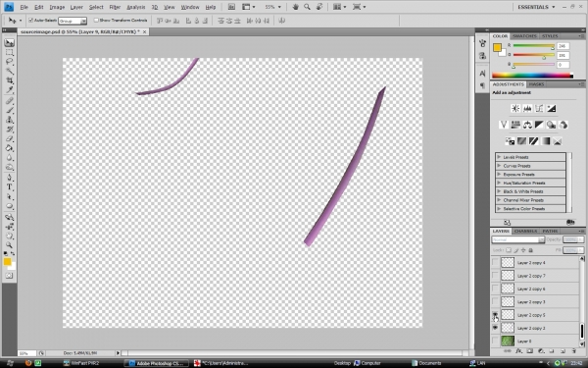Select the Magic Wand tool
Viewport: 588px width, 368px height.
click(10, 72)
